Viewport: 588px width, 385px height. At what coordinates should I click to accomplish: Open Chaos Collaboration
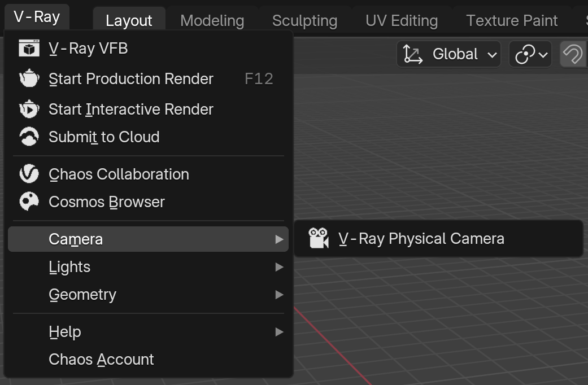148,174
